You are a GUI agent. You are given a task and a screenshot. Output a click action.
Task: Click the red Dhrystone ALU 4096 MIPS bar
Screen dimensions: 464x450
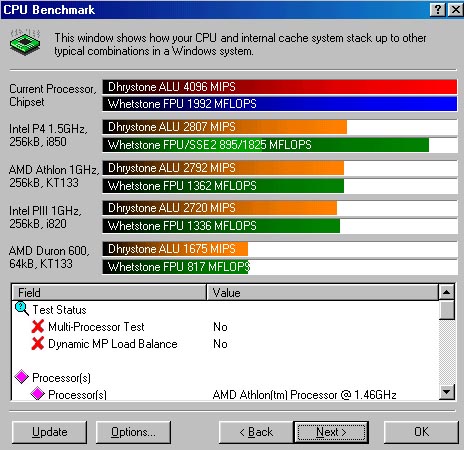tap(280, 87)
